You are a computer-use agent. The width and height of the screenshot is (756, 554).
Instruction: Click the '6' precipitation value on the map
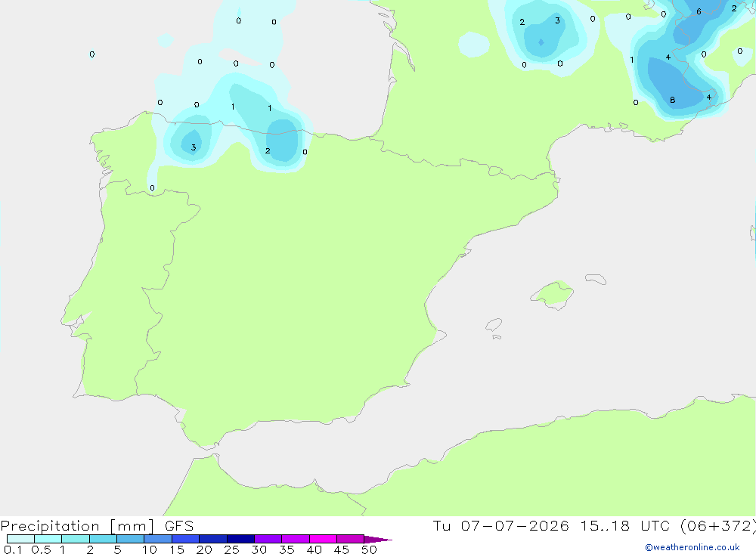coord(699,11)
